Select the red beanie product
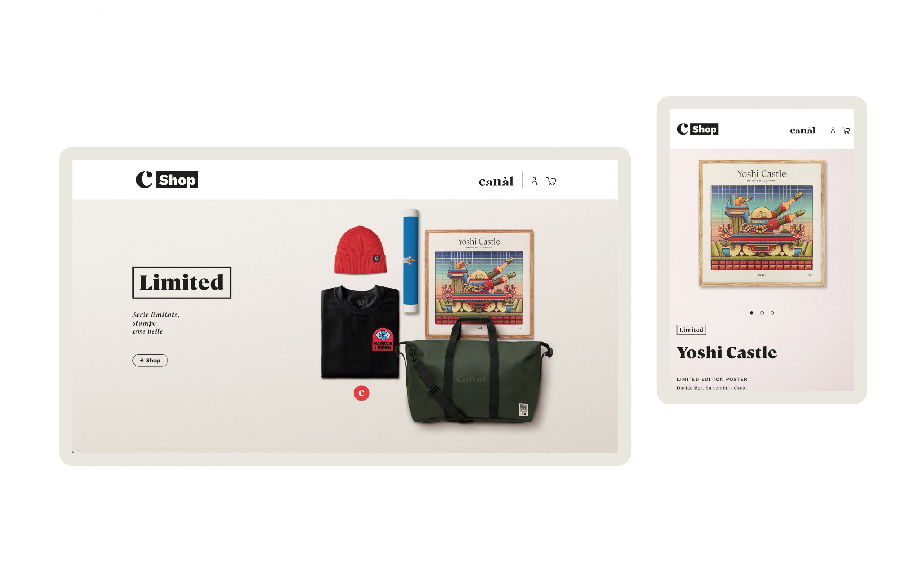The image size is (924, 577). click(360, 250)
